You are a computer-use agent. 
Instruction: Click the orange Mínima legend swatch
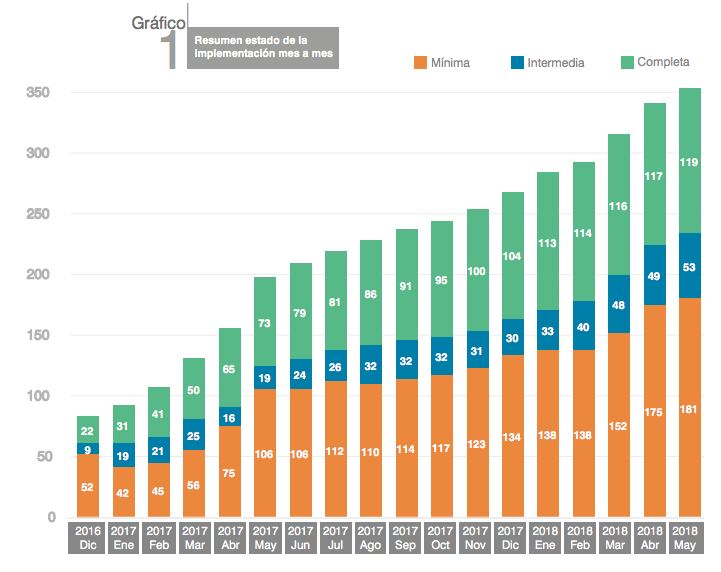coord(420,63)
